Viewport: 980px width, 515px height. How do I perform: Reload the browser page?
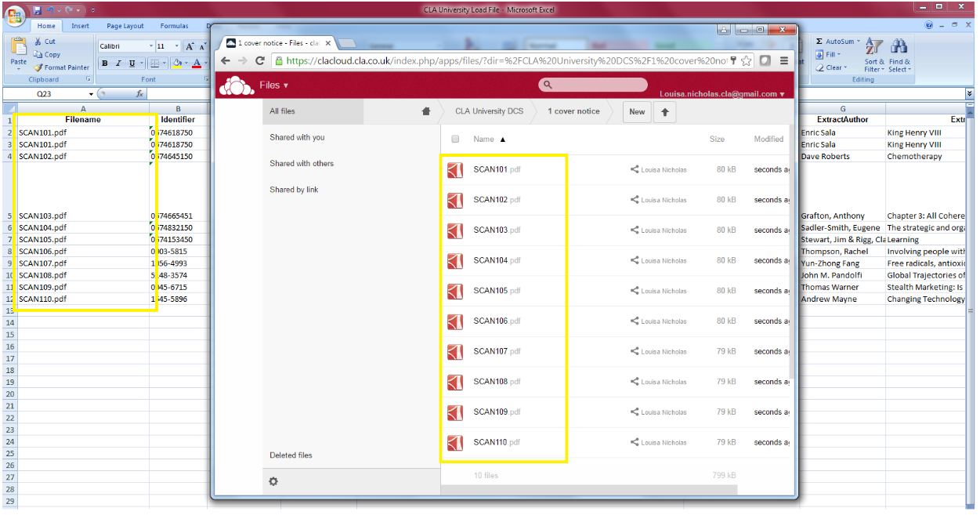(x=259, y=60)
